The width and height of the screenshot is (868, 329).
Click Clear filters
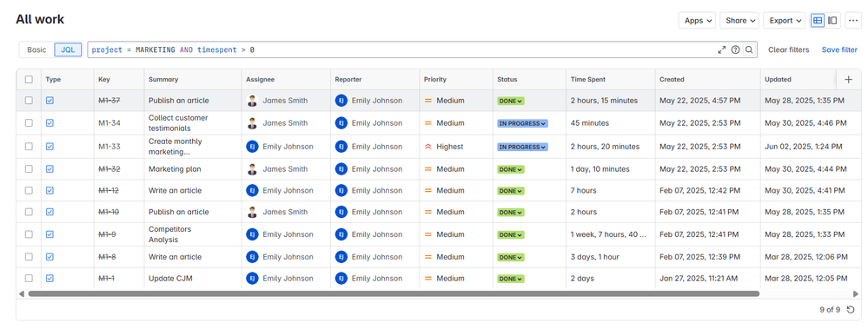click(788, 49)
